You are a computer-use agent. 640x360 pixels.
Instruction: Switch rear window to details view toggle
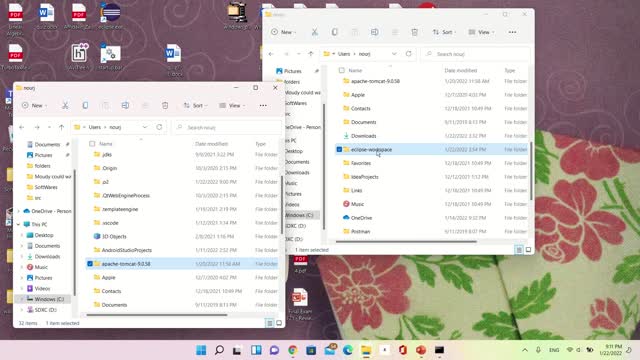point(519,249)
